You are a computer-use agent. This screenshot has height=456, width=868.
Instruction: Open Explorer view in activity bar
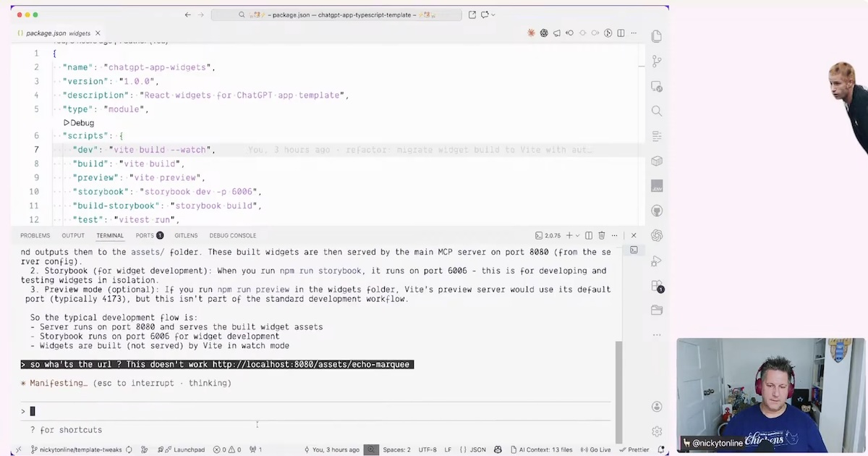(x=657, y=36)
